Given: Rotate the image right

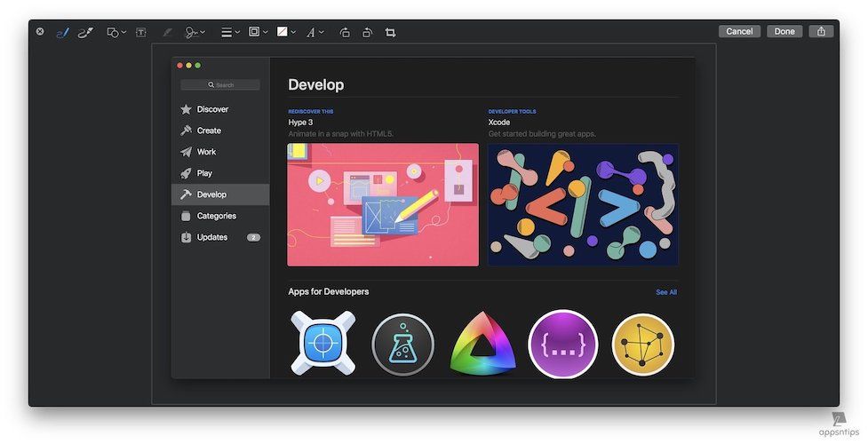Looking at the screenshot, I should coord(367,32).
